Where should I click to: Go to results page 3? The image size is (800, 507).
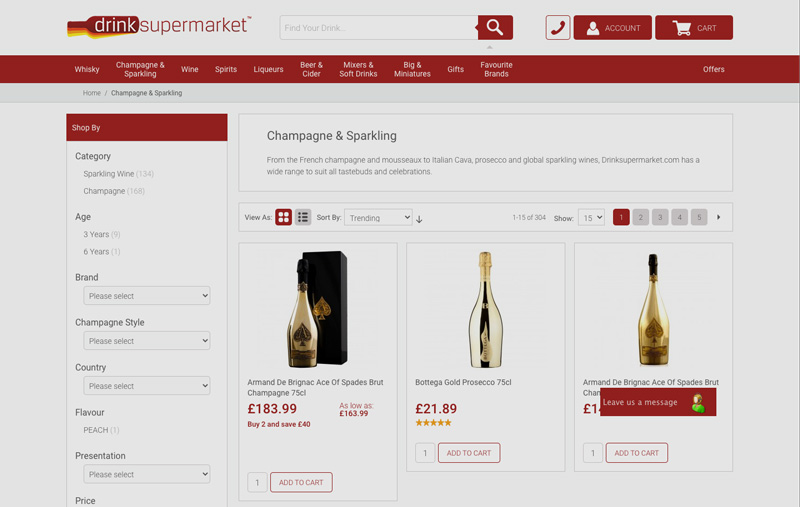(660, 217)
